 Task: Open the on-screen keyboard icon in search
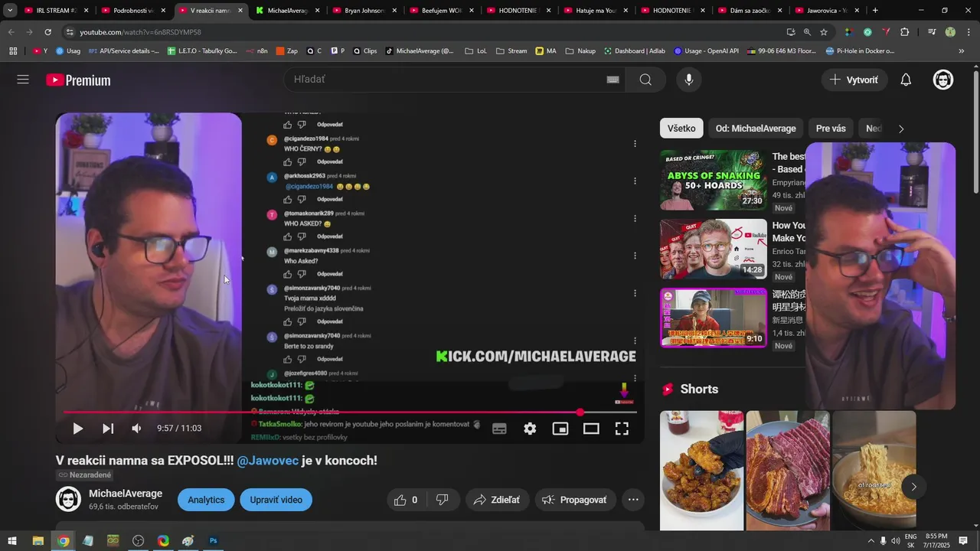[612, 80]
